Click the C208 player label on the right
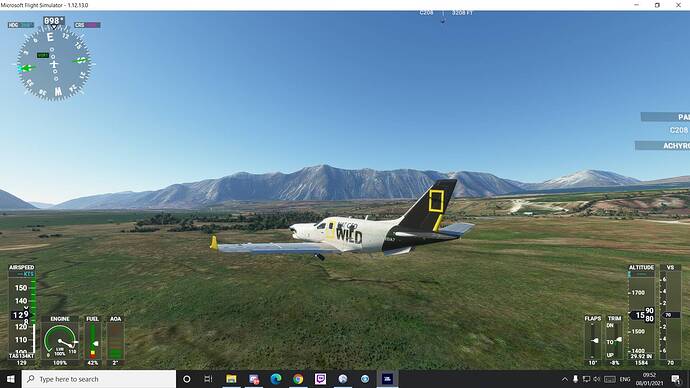This screenshot has height=388, width=690. click(x=679, y=130)
